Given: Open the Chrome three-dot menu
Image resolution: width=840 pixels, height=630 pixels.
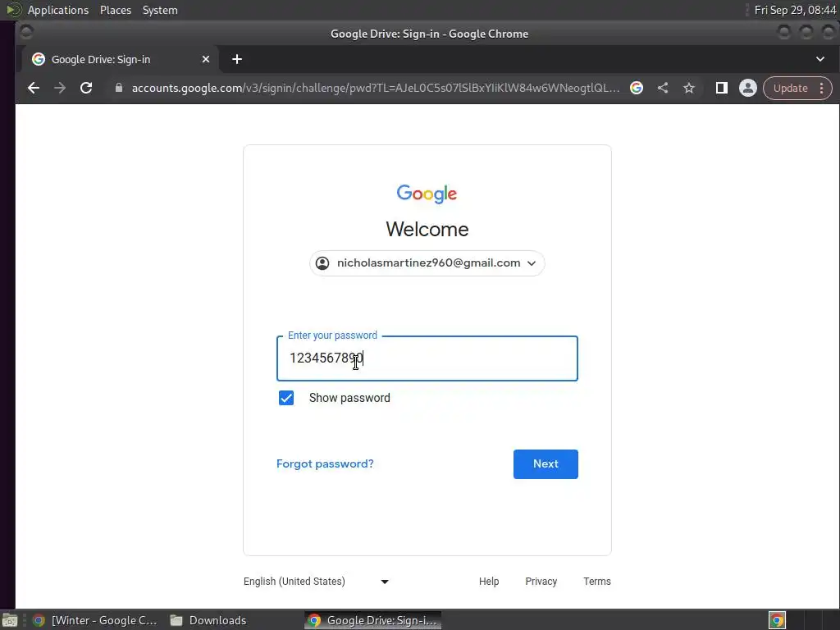Looking at the screenshot, I should [822, 88].
